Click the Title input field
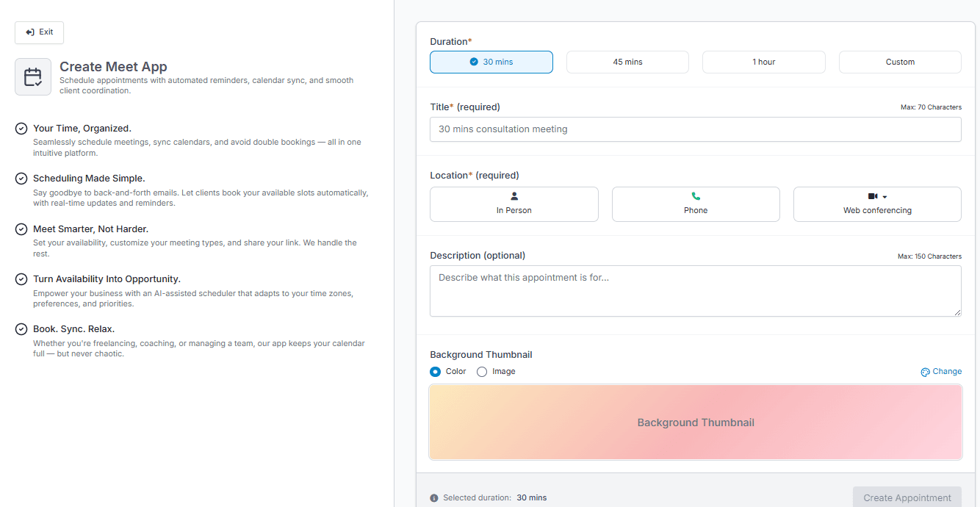The image size is (980, 507). point(695,129)
